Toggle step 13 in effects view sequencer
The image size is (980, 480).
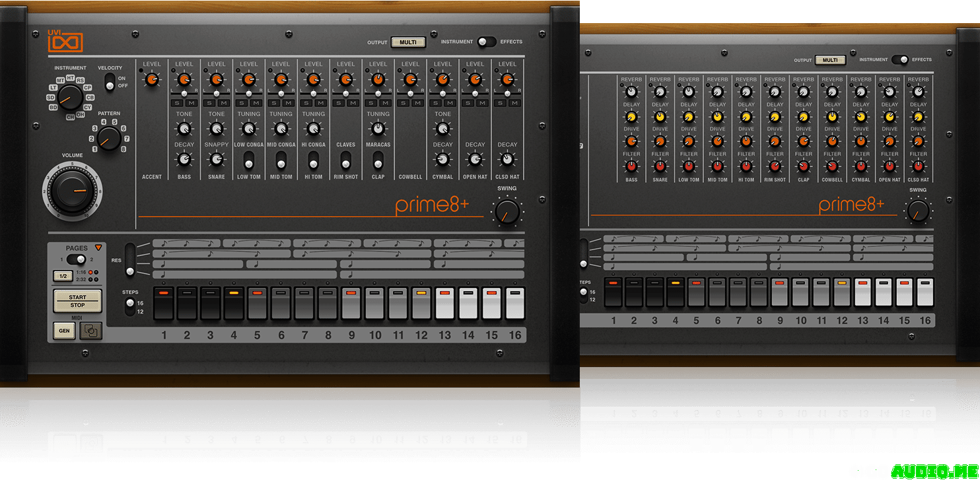pos(863,292)
